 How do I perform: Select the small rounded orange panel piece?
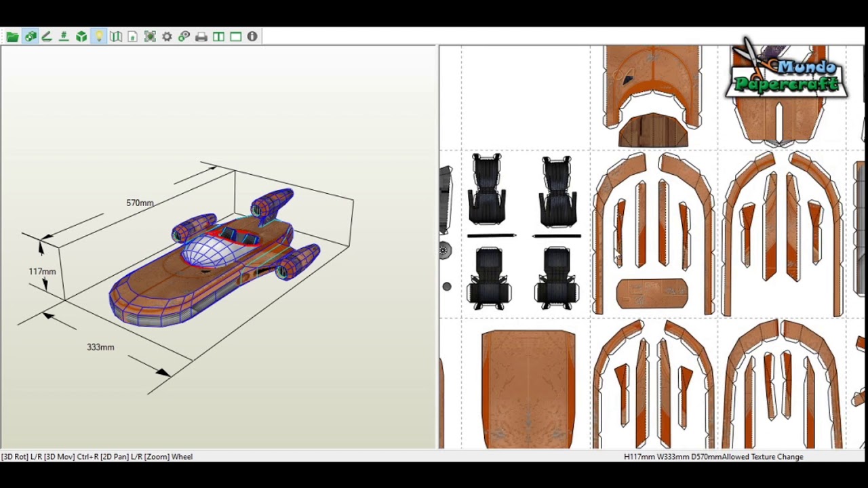pos(652,293)
